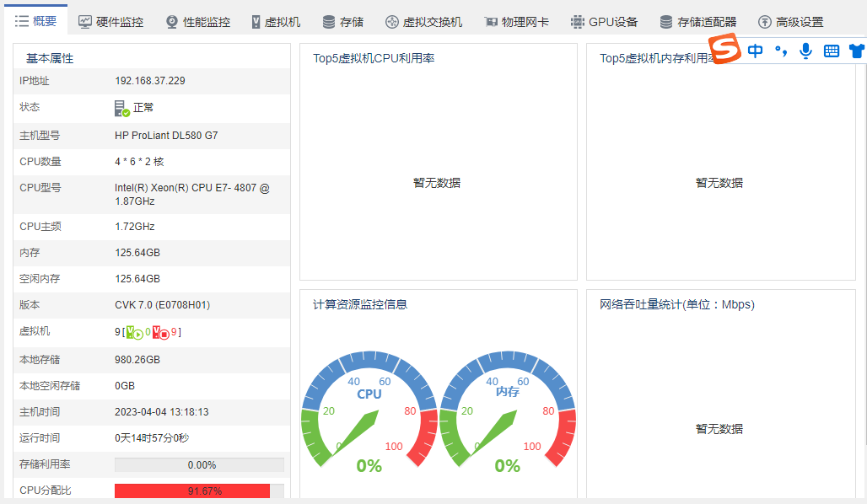Click the Top5虚拟机CPU利用率 panel title
867x504 pixels.
point(374,59)
